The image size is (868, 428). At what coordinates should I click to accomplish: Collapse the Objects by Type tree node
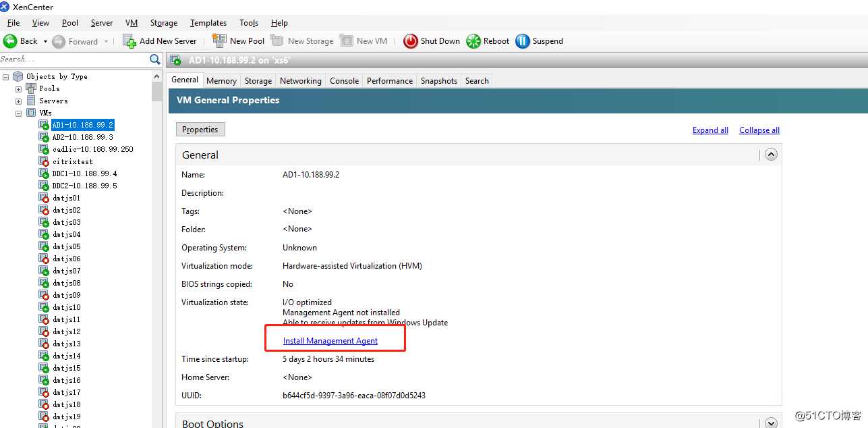(x=6, y=77)
